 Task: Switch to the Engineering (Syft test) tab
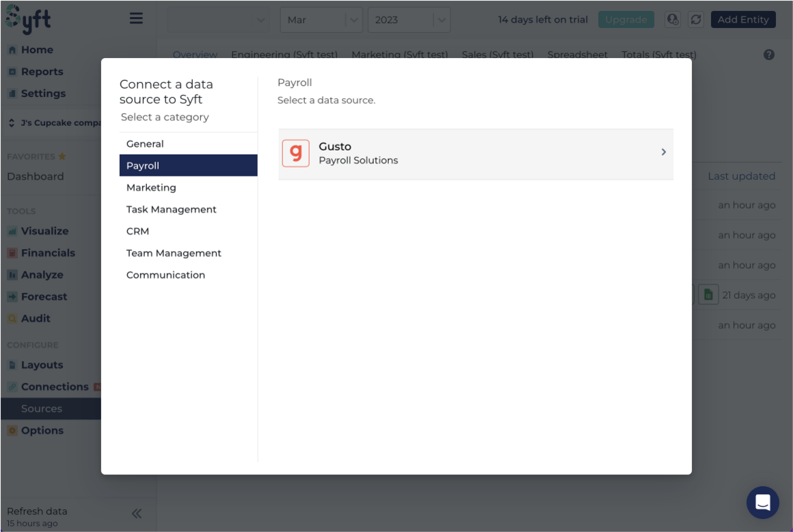point(284,54)
